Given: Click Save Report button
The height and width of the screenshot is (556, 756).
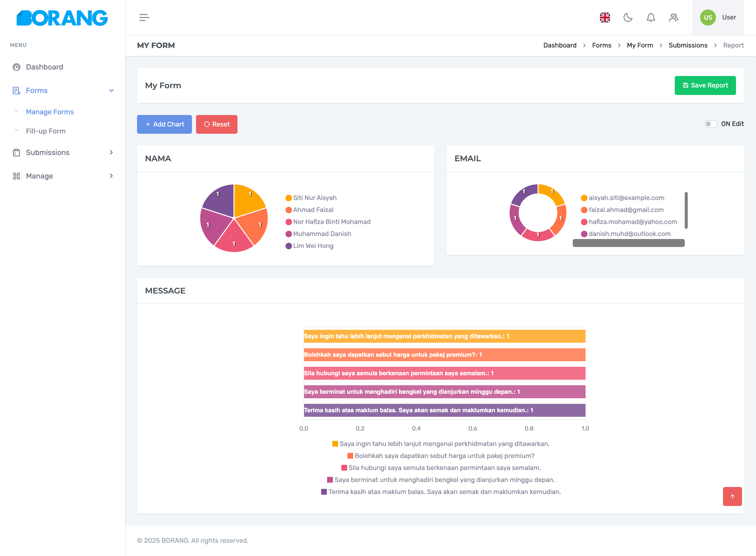Looking at the screenshot, I should [705, 85].
